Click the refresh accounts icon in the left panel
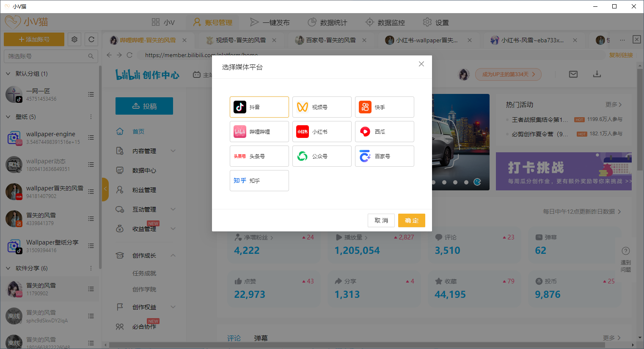 click(x=91, y=39)
